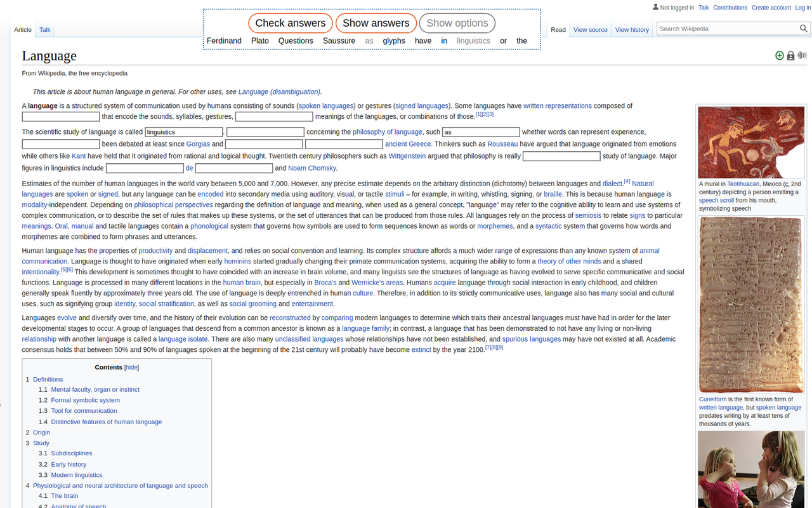Switch to the Talk tab
The height and width of the screenshot is (508, 812).
(x=44, y=29)
